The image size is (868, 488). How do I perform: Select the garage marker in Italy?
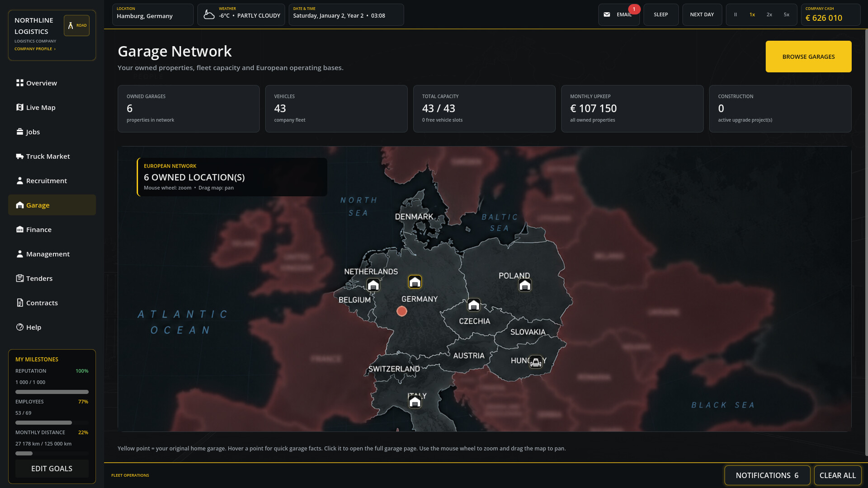tap(415, 401)
